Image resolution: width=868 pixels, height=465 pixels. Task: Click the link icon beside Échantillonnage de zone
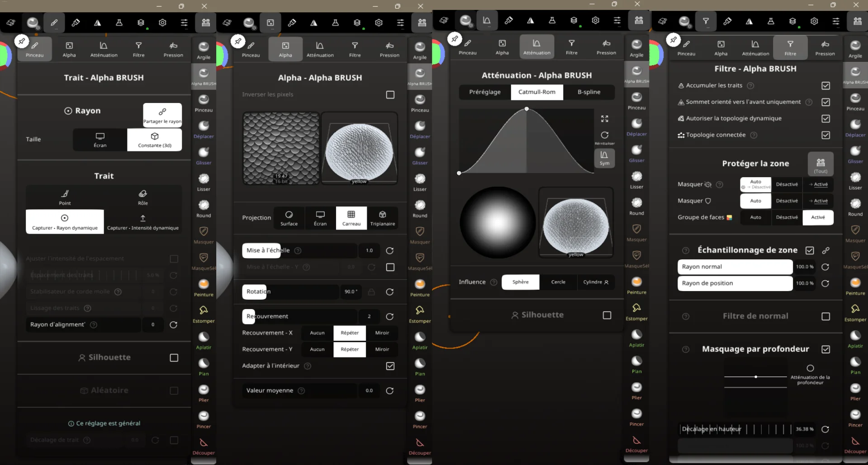pyautogui.click(x=825, y=250)
